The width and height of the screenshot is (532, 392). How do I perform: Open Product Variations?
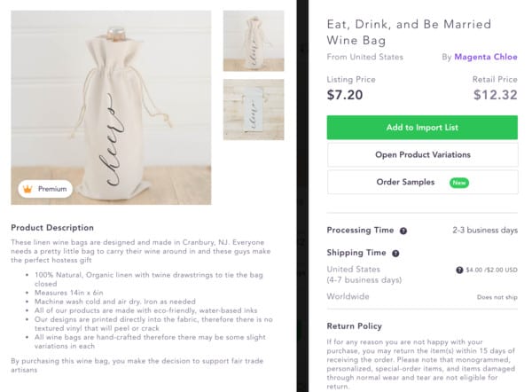click(422, 155)
